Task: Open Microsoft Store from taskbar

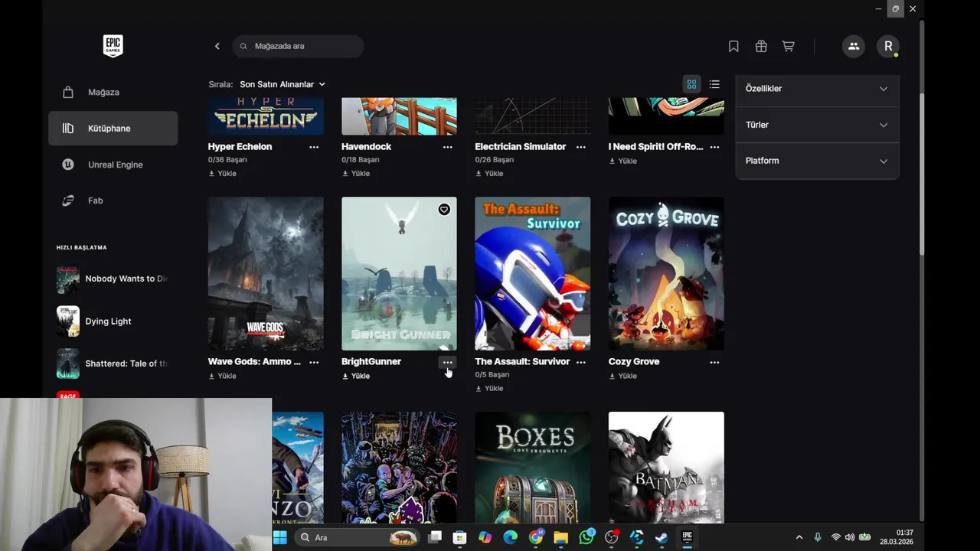Action: (x=459, y=537)
